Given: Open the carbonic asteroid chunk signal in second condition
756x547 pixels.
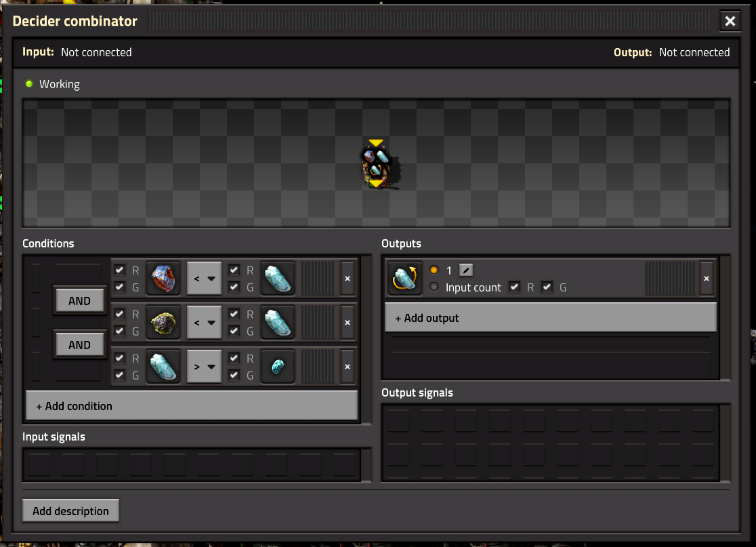Looking at the screenshot, I should (x=163, y=323).
